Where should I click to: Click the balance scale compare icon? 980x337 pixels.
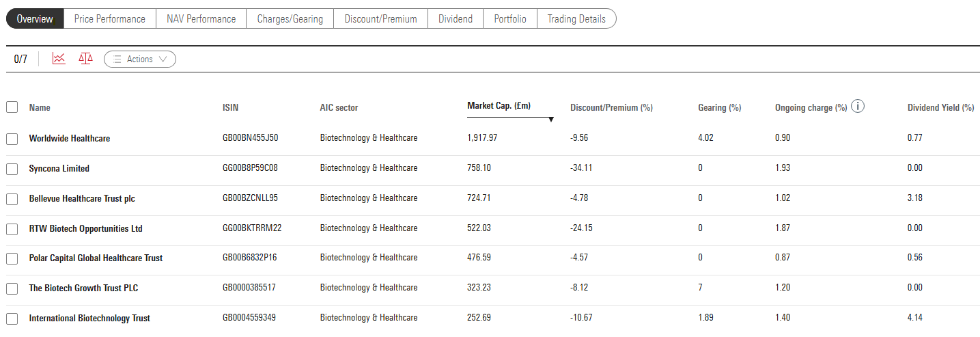point(85,59)
